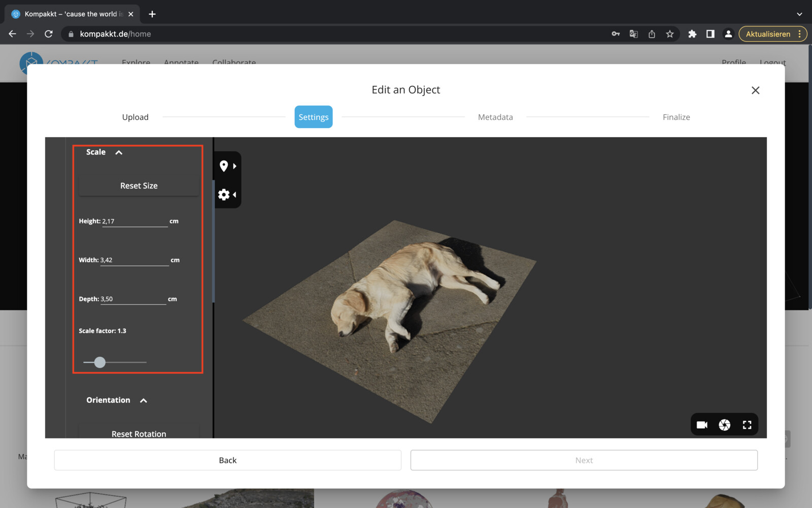Screen dimensions: 812x508
Task: Go to the Finalize step
Action: tap(676, 117)
